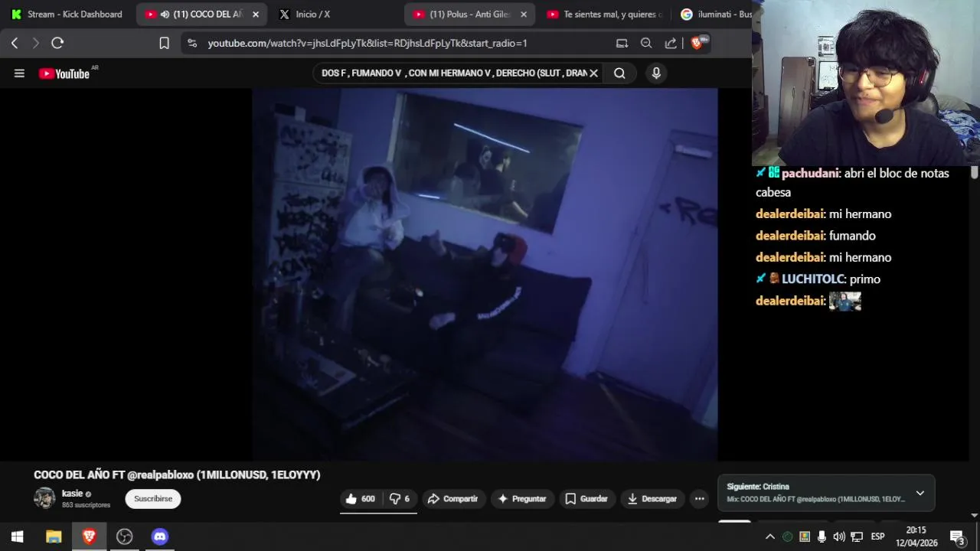Go forward with the browser forward arrow

tap(35, 44)
